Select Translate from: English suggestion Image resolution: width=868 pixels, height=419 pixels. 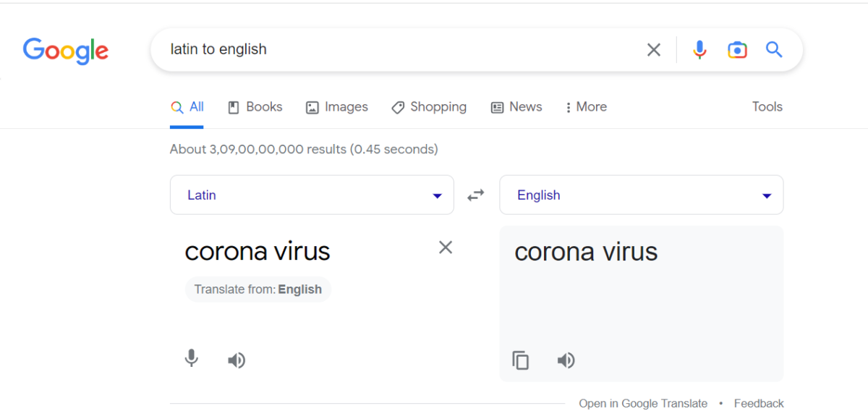pyautogui.click(x=258, y=289)
